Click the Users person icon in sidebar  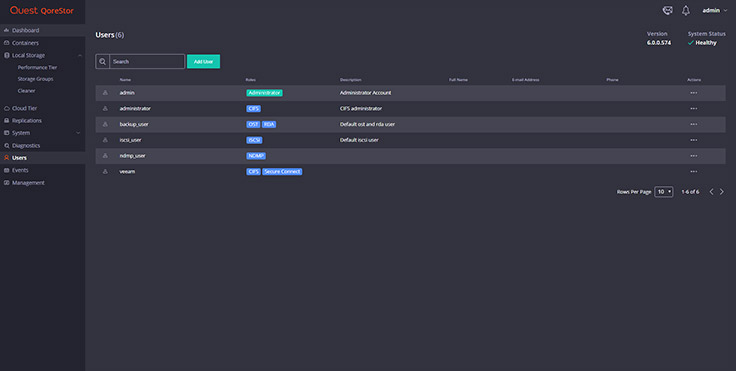[x=7, y=158]
